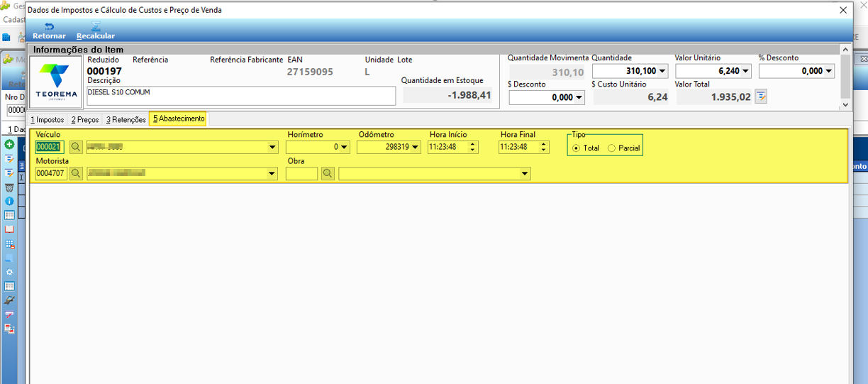Select the 5 Abastecimento tab
Screen dimensions: 868x384
[x=179, y=119]
